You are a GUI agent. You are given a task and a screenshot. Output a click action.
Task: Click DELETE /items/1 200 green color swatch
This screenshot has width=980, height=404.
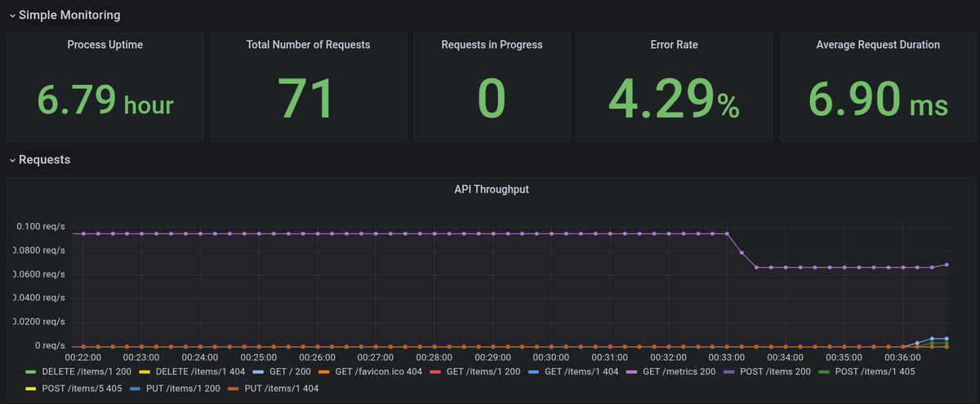(x=32, y=371)
